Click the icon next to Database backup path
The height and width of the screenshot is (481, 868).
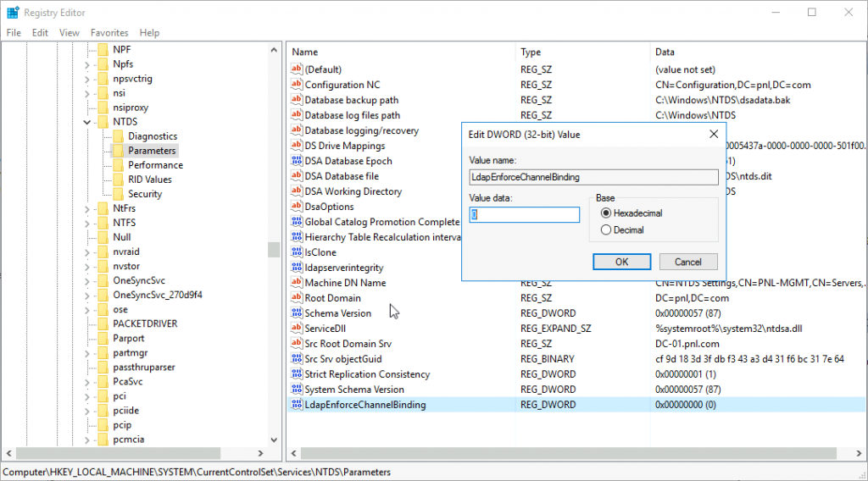297,100
